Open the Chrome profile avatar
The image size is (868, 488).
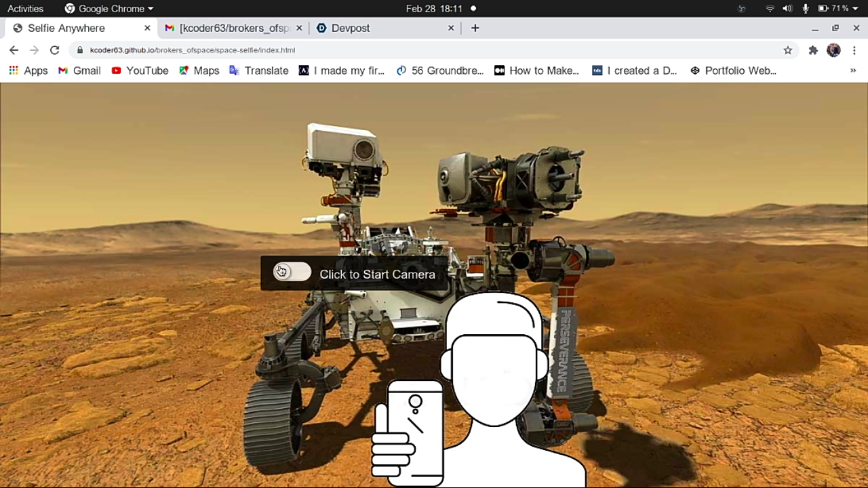[x=833, y=50]
